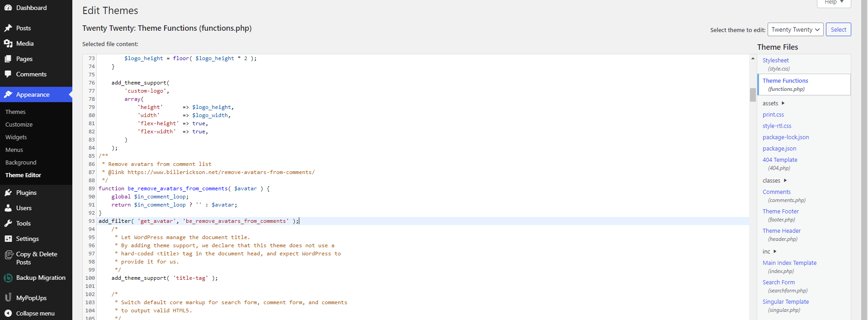
Task: Click the Tools wrench icon
Action: (8, 223)
